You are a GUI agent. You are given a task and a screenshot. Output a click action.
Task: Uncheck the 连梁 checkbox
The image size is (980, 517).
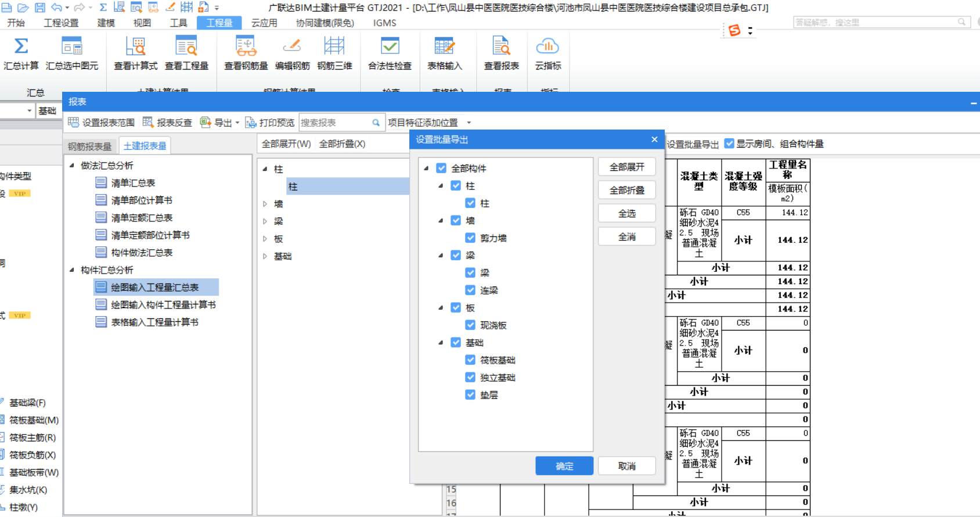pos(470,290)
